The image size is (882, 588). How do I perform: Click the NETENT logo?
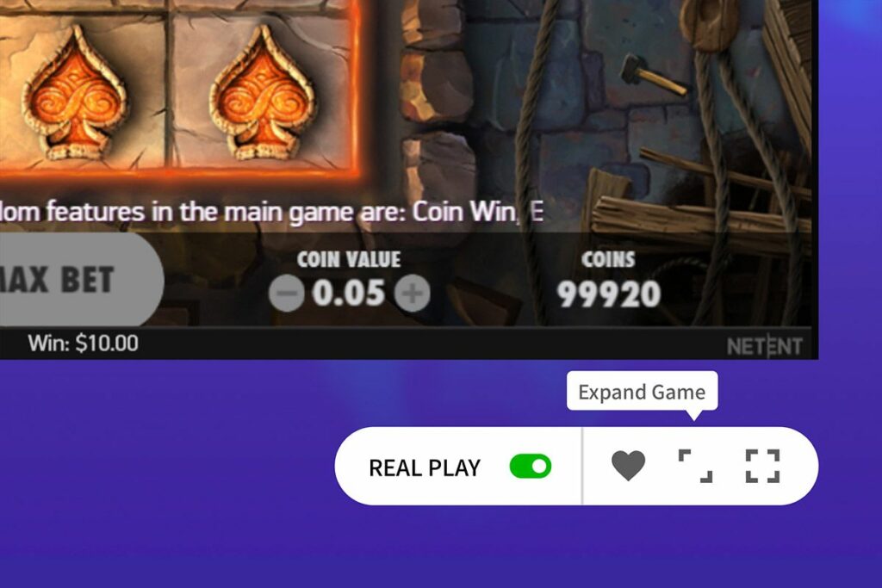click(x=765, y=346)
